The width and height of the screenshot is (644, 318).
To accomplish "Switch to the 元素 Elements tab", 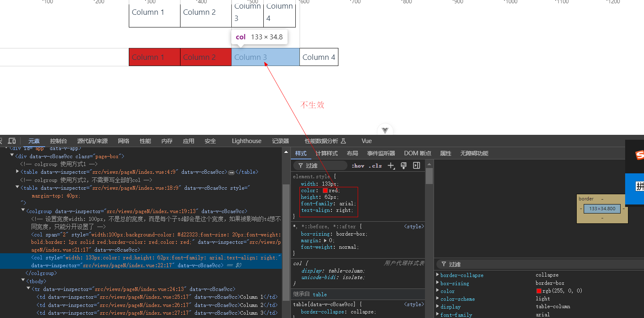I will (34, 141).
